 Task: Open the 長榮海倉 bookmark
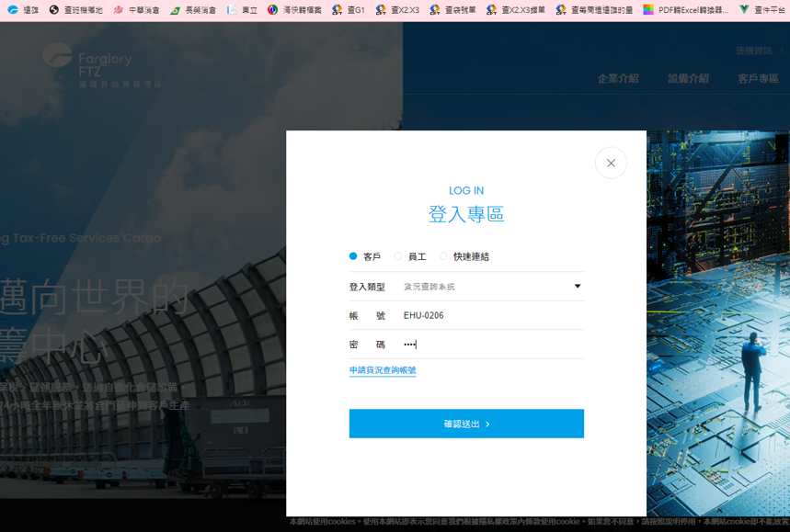pos(192,10)
